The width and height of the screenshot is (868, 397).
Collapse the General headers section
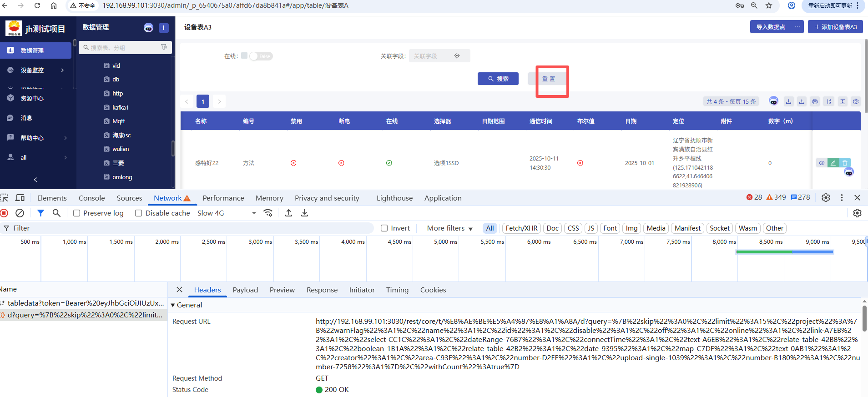click(x=173, y=305)
